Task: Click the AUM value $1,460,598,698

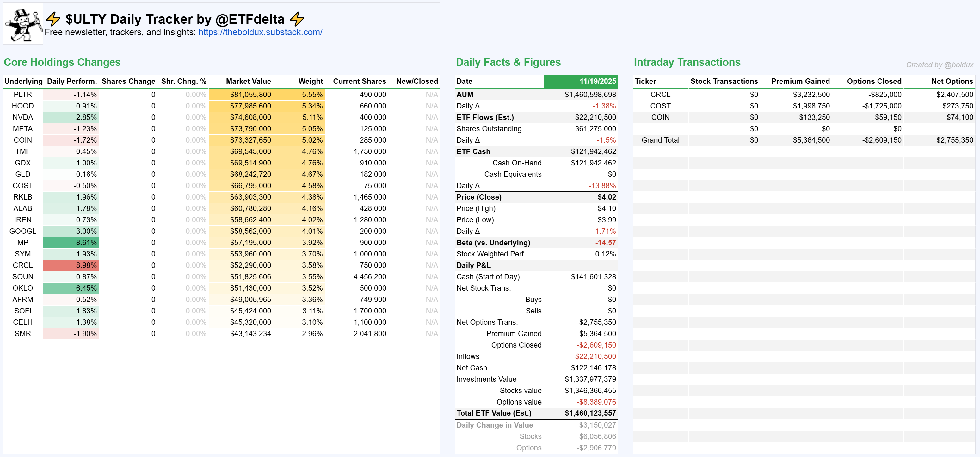Action: click(590, 94)
